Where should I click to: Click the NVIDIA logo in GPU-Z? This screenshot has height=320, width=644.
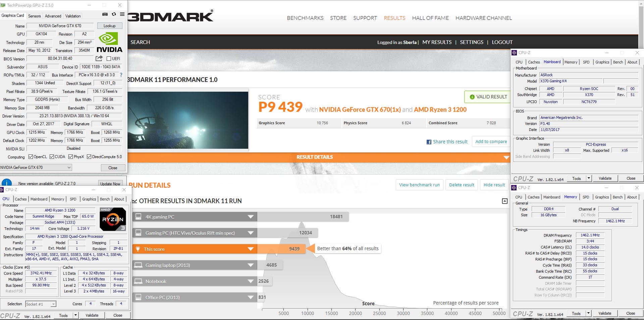click(x=109, y=42)
